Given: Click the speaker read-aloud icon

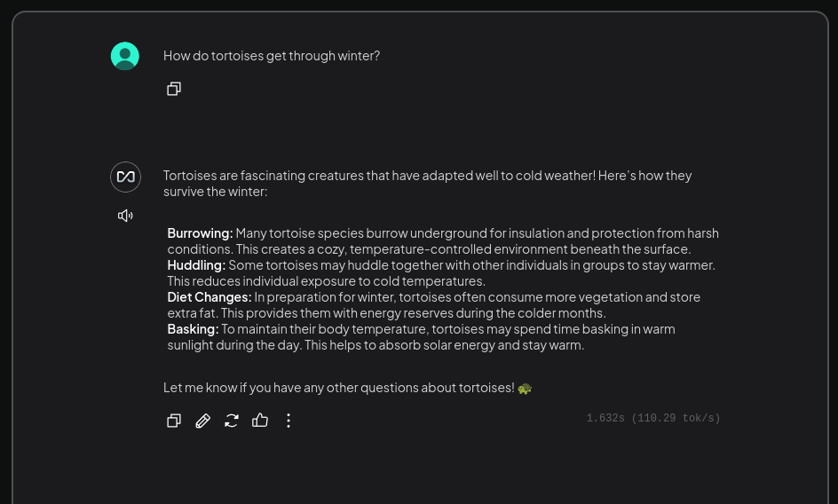Looking at the screenshot, I should (125, 216).
